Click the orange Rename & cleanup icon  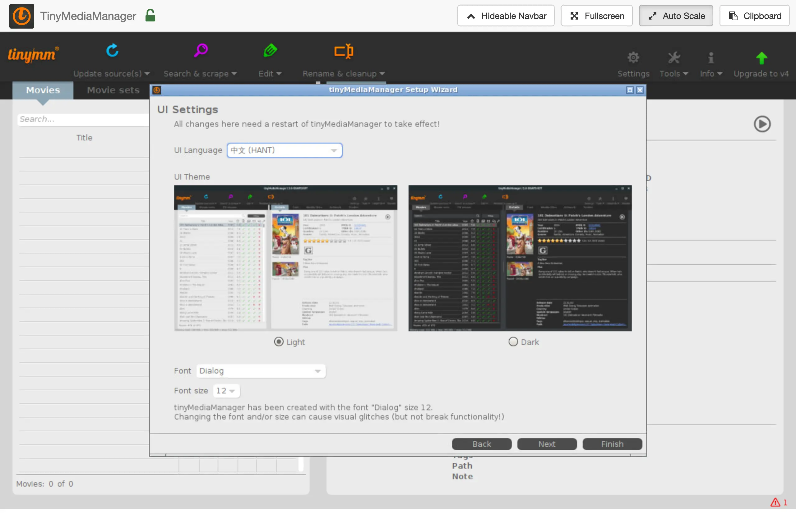point(344,51)
